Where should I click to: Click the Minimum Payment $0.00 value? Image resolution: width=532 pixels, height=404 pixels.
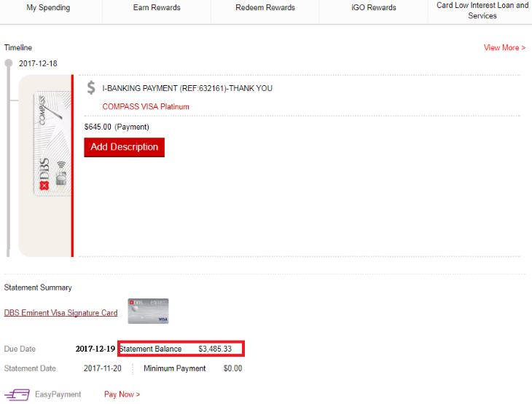pyautogui.click(x=232, y=369)
